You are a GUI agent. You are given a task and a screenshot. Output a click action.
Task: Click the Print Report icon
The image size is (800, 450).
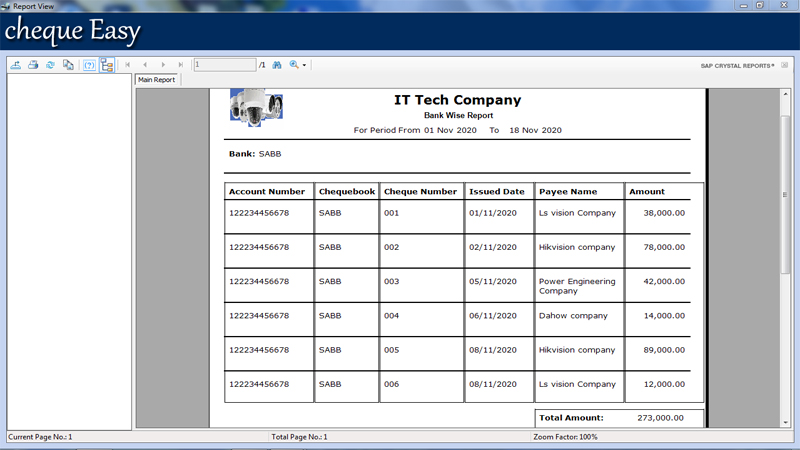tap(33, 65)
